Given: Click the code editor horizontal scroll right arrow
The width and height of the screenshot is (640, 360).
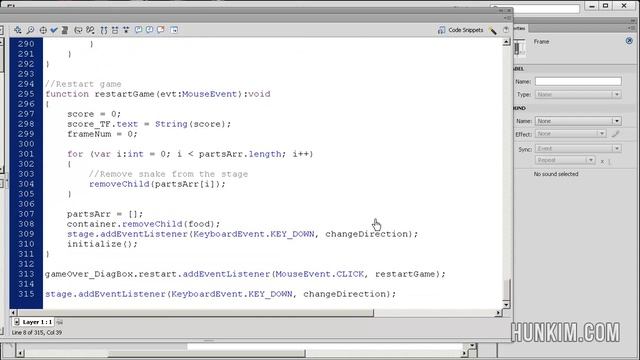Looking at the screenshot, I should tap(498, 313).
